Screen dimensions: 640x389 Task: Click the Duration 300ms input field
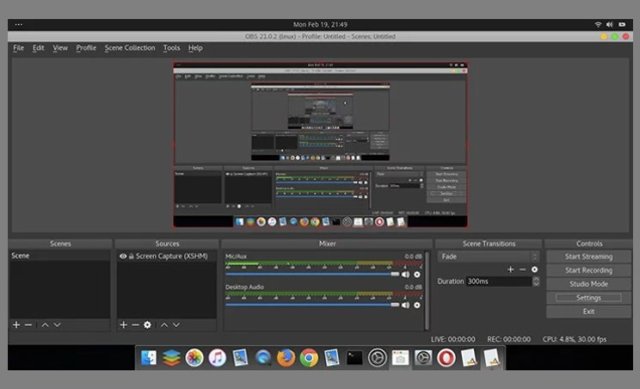coord(499,281)
